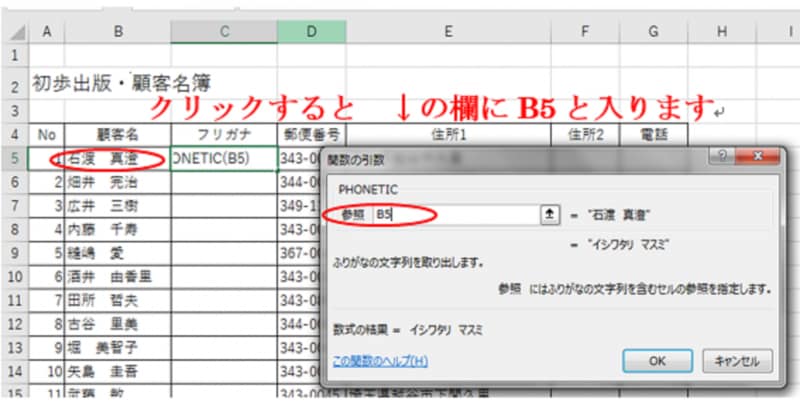The height and width of the screenshot is (403, 800).
Task: Click the empty フリガナ cell for 畑井 完治
Action: [224, 182]
